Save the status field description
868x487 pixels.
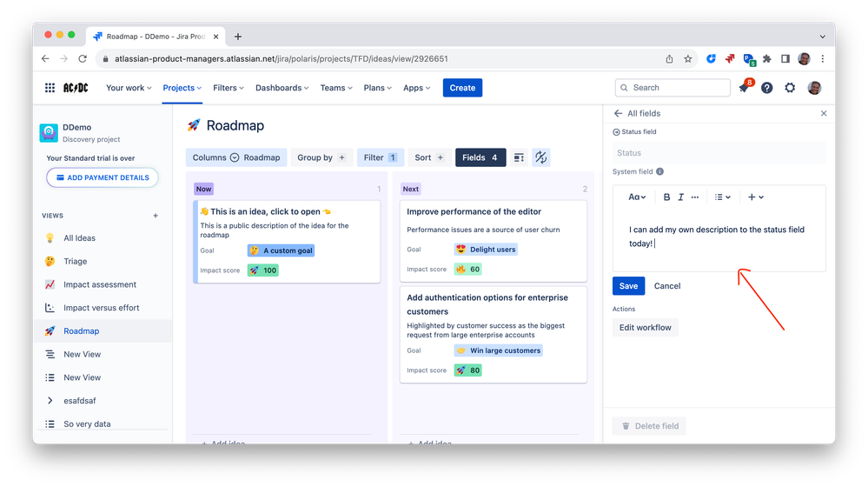tap(628, 286)
